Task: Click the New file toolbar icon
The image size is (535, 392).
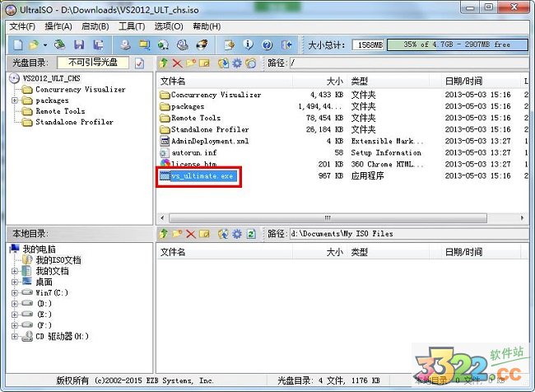Action: click(18, 44)
